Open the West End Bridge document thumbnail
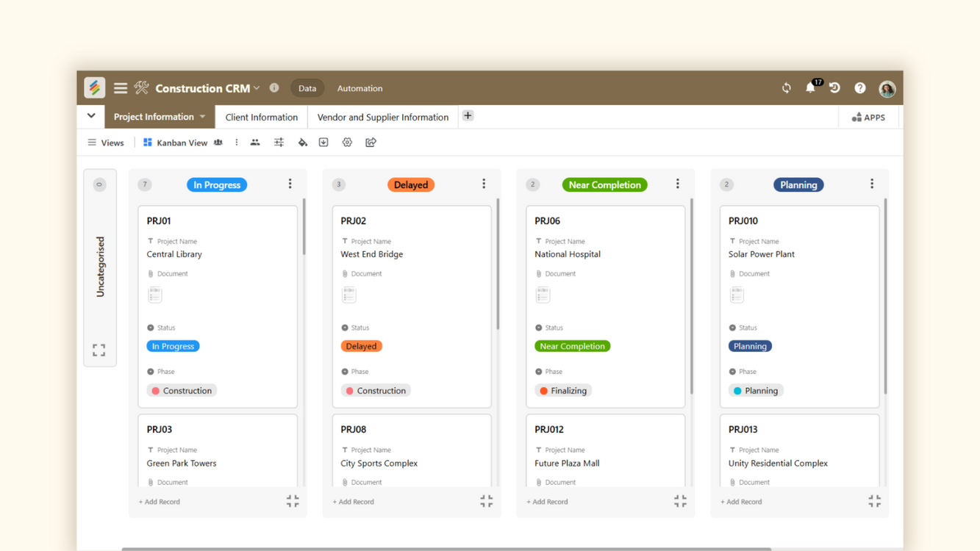This screenshot has height=551, width=980. tap(348, 295)
